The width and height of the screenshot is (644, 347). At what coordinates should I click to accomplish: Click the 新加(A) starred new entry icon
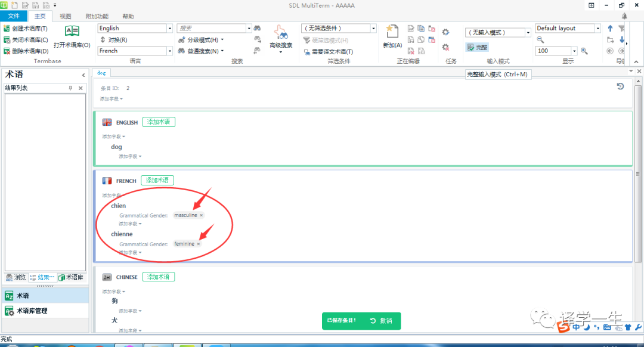[392, 31]
